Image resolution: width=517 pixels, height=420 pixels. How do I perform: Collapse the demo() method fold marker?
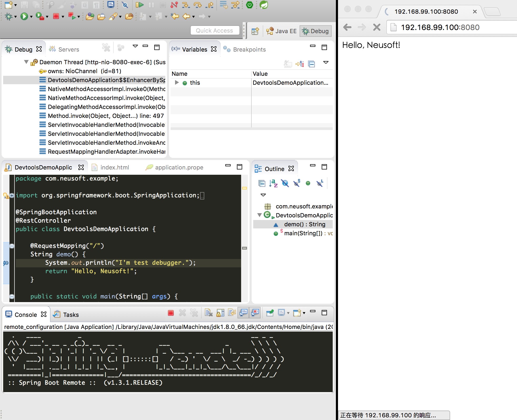(x=12, y=246)
